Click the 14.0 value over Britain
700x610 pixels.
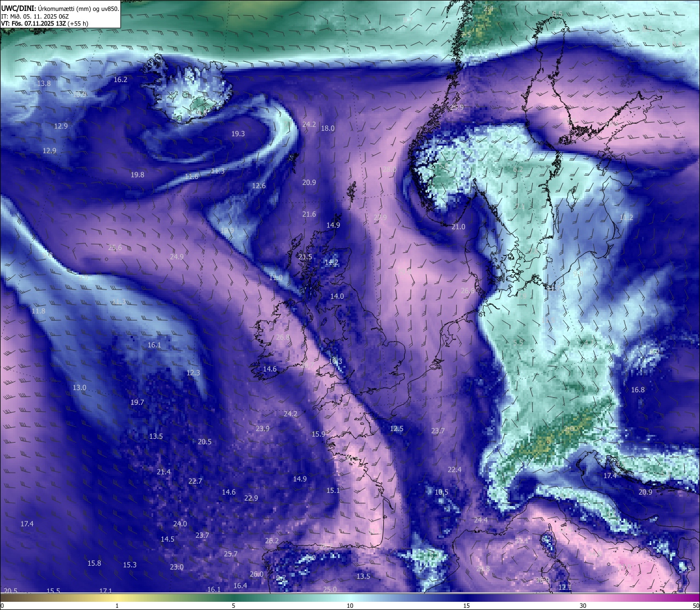pyautogui.click(x=337, y=296)
